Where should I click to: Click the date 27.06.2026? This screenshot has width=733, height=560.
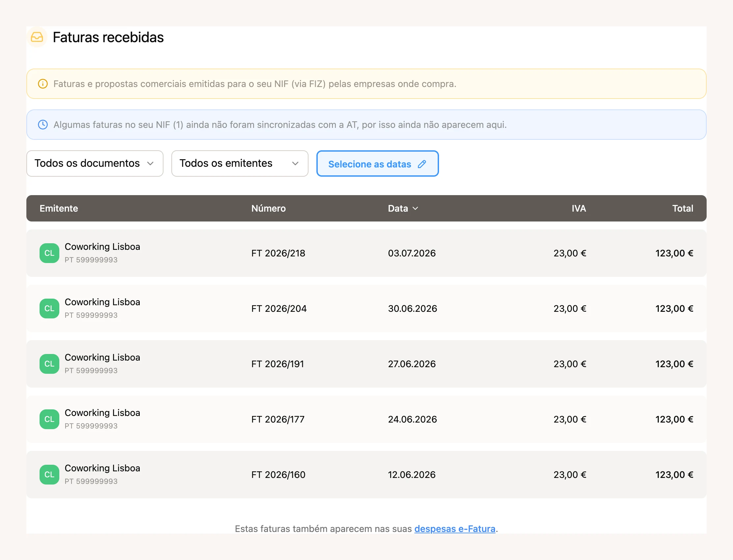click(x=412, y=364)
